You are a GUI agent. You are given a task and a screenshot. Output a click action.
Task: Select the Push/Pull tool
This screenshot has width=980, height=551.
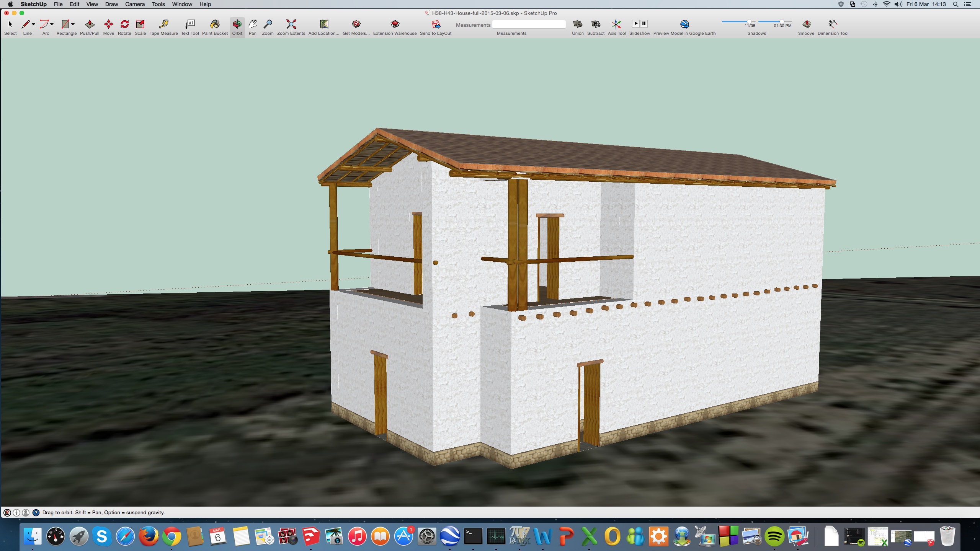coord(90,24)
